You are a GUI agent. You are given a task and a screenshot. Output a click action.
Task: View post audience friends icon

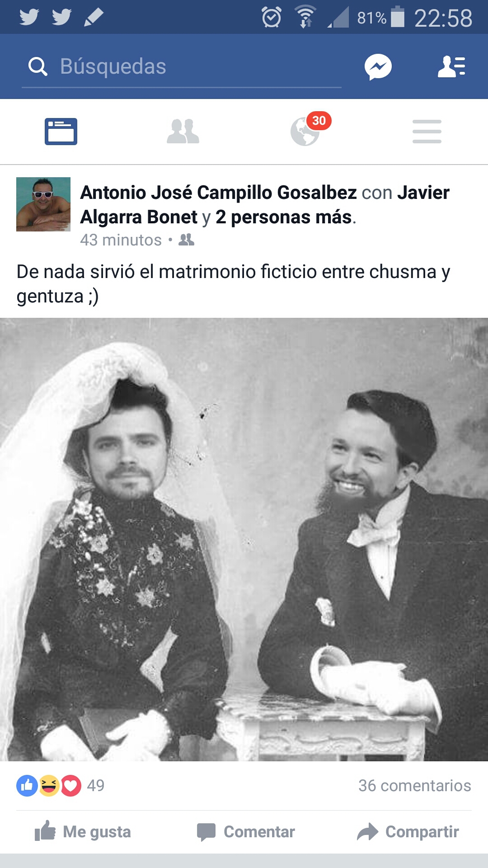pos(186,240)
